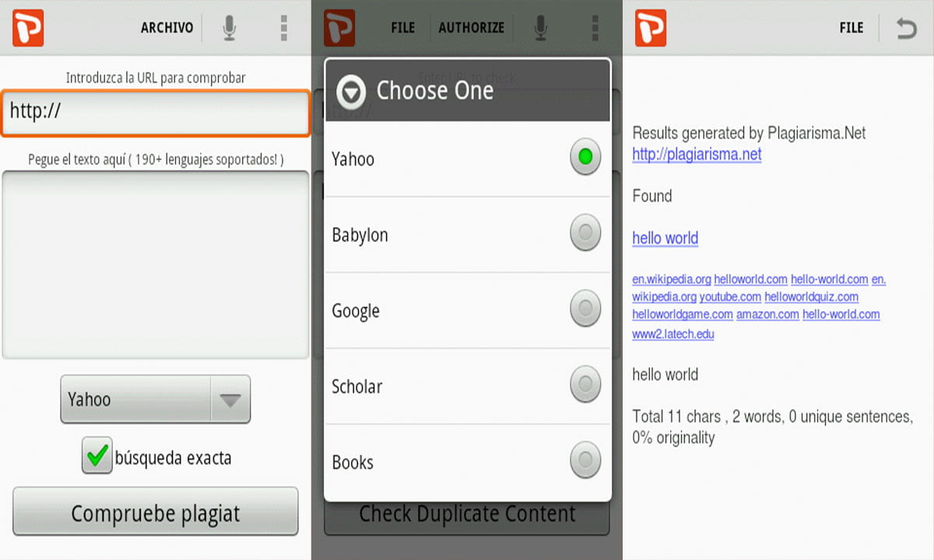Open the ARCHIVO menu
The height and width of the screenshot is (560, 934).
click(167, 28)
